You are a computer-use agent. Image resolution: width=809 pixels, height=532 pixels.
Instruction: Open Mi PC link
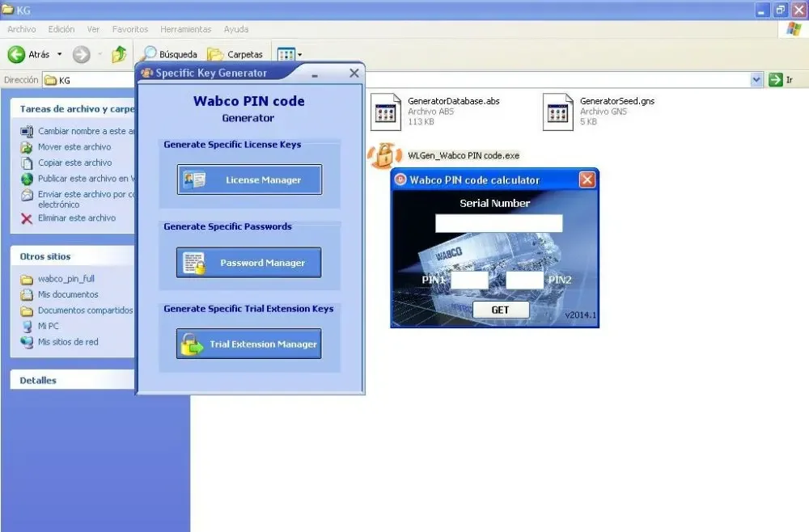[49, 326]
